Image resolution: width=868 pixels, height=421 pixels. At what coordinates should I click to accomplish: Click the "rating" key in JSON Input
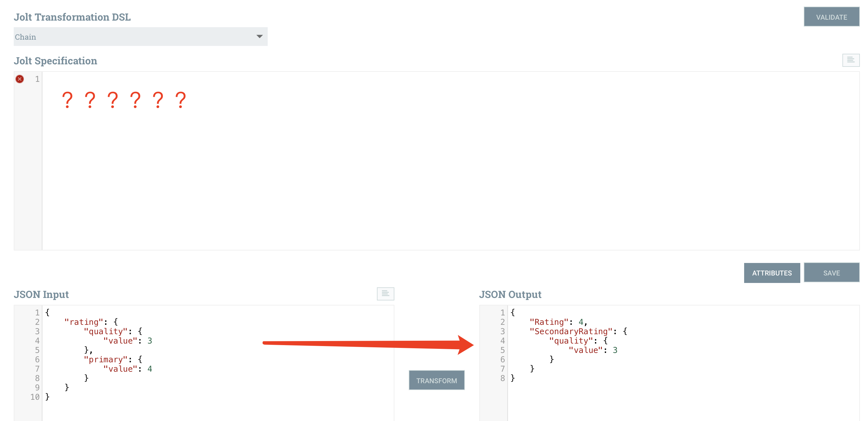click(84, 322)
